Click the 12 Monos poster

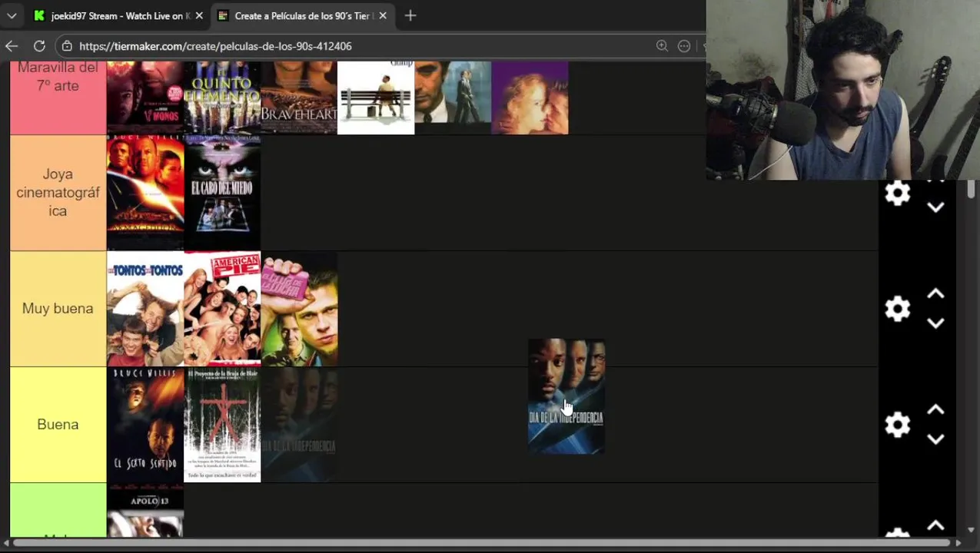pos(145,98)
